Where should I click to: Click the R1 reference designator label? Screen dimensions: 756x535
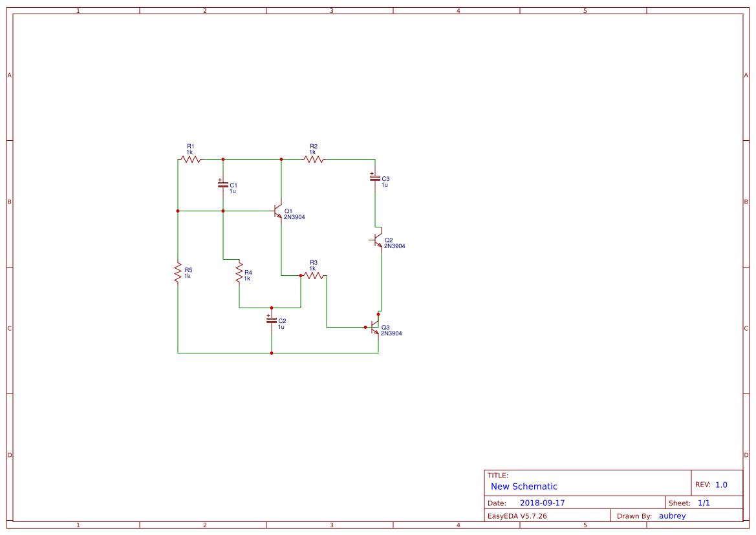pyautogui.click(x=189, y=145)
